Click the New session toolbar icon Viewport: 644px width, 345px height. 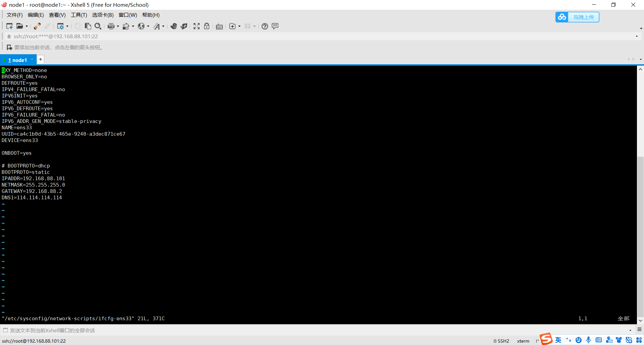9,26
